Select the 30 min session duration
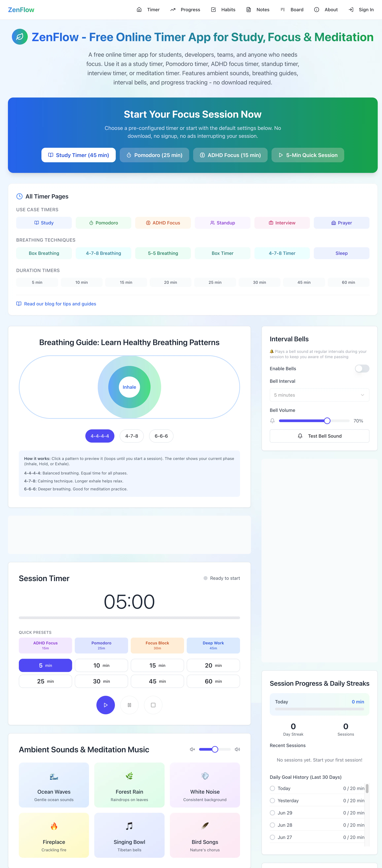The width and height of the screenshot is (382, 868). 101,681
